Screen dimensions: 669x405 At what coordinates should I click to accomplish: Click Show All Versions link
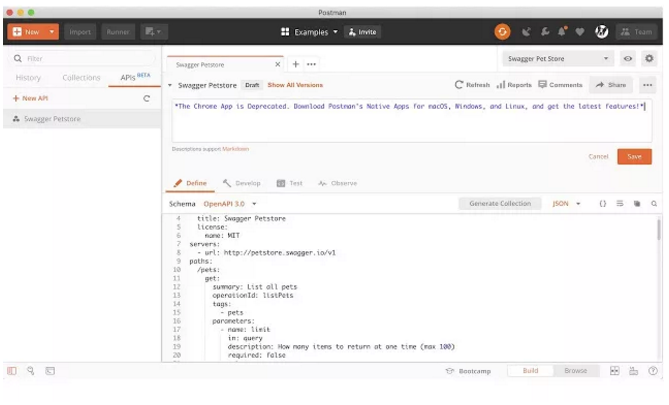tap(295, 85)
